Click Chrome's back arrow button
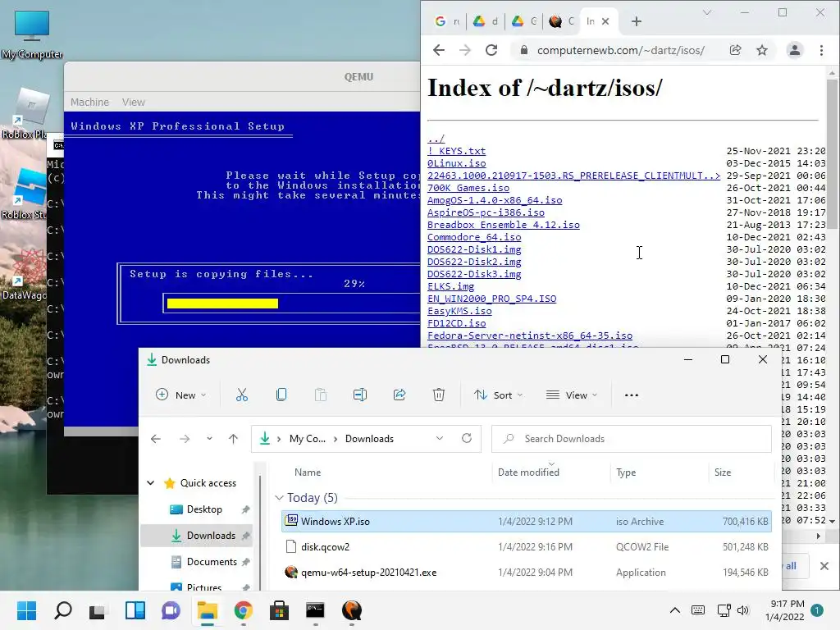This screenshot has height=630, width=840. click(x=439, y=50)
